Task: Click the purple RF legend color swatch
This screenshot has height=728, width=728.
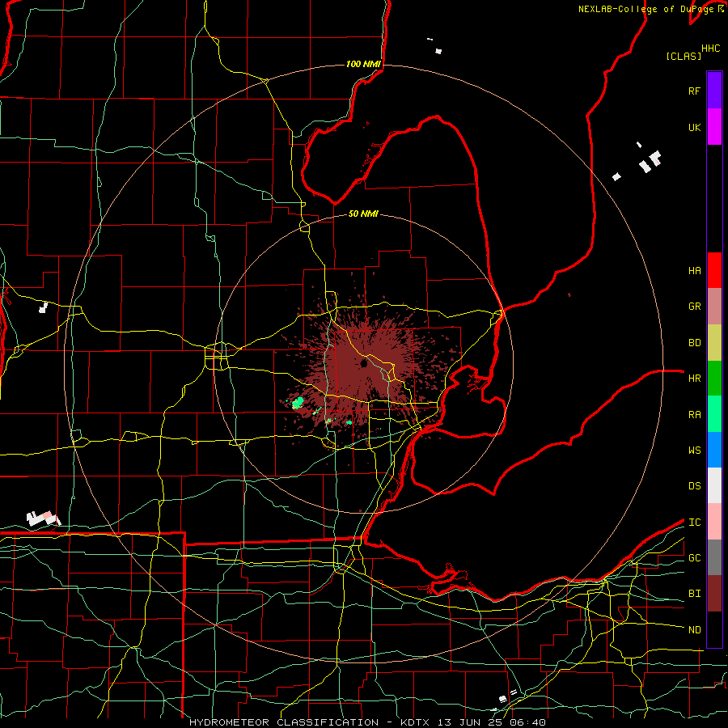Action: pos(714,91)
